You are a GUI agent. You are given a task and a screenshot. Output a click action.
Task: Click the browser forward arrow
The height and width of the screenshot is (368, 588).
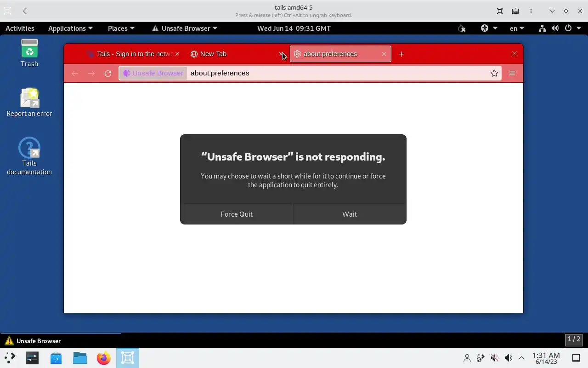point(91,73)
